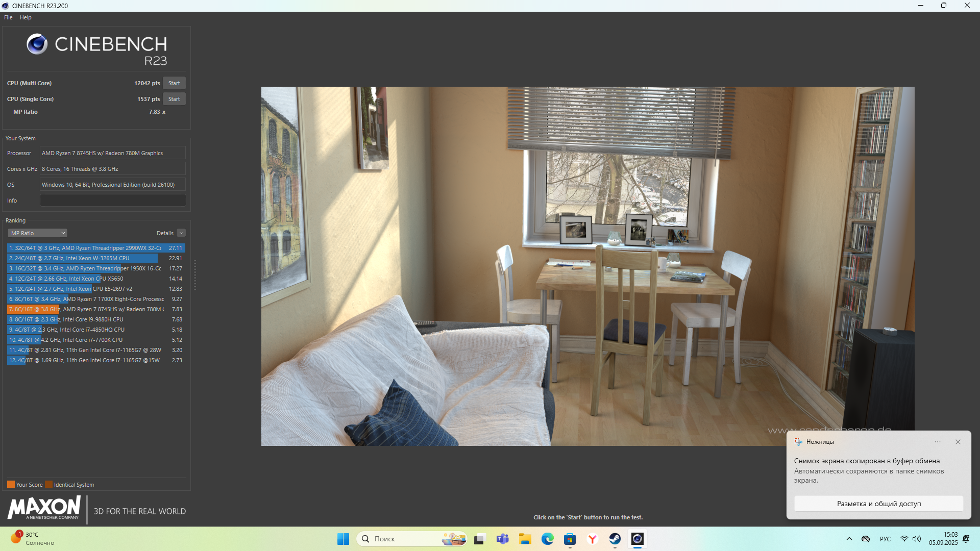Screen dimensions: 980x551
Task: Open Windows Start menu icon
Action: click(343, 539)
